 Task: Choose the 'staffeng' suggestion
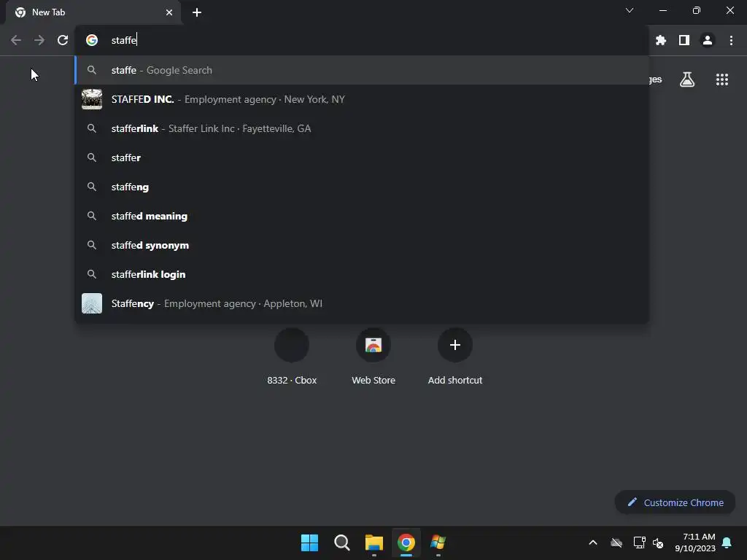(362, 187)
